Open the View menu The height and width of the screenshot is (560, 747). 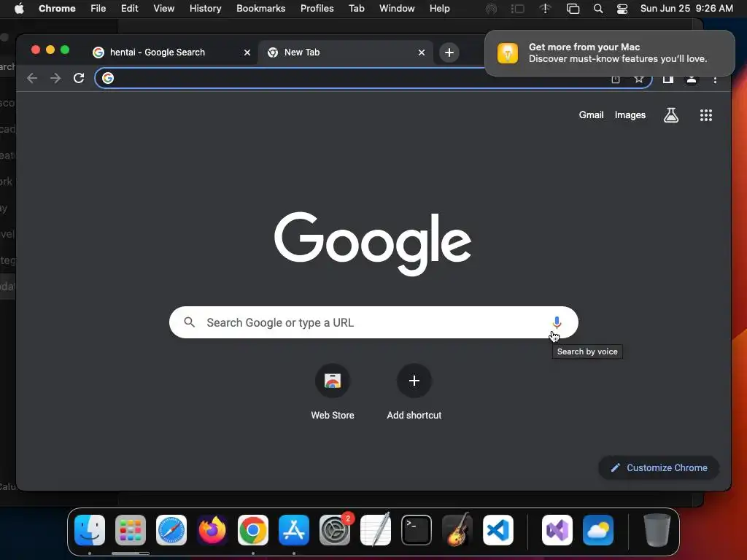point(164,9)
